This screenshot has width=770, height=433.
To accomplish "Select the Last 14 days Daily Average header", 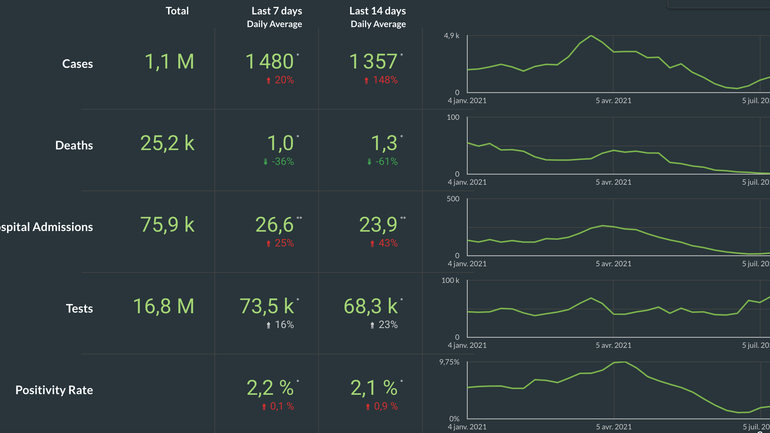I will point(377,17).
